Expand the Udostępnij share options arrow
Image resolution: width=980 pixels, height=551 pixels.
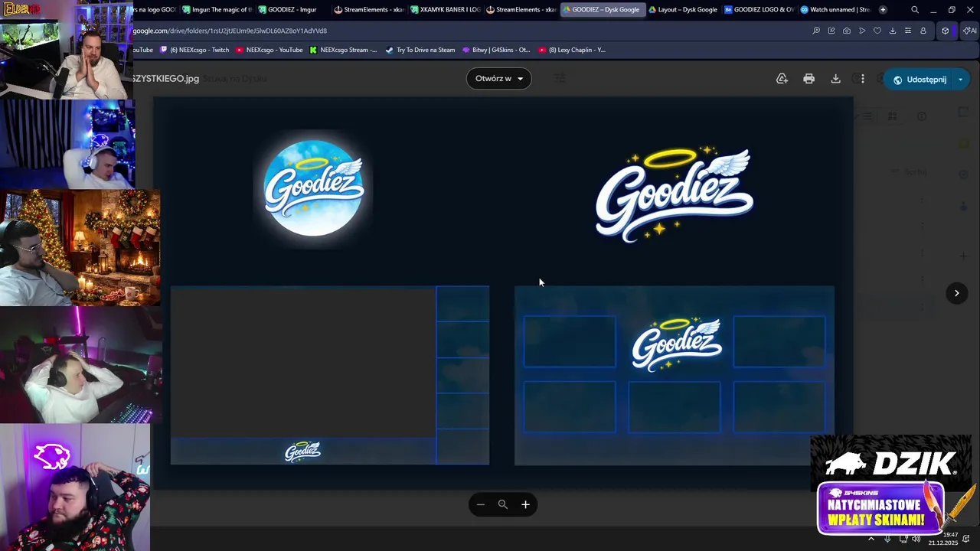961,80
